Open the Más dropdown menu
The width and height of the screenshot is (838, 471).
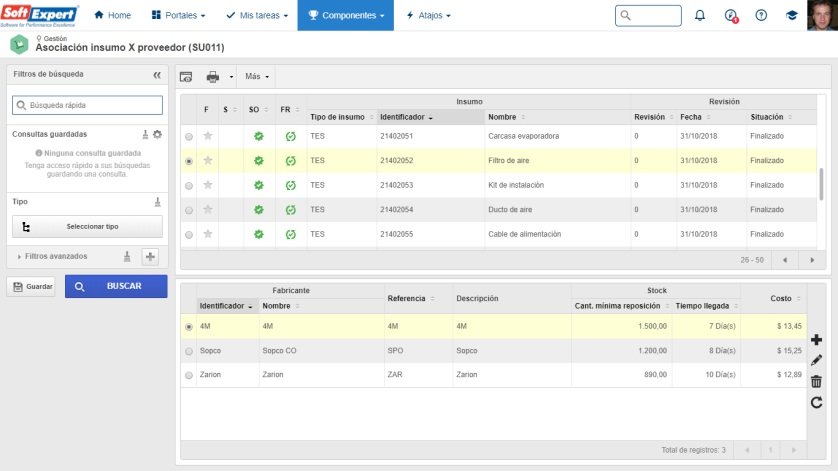coord(257,76)
